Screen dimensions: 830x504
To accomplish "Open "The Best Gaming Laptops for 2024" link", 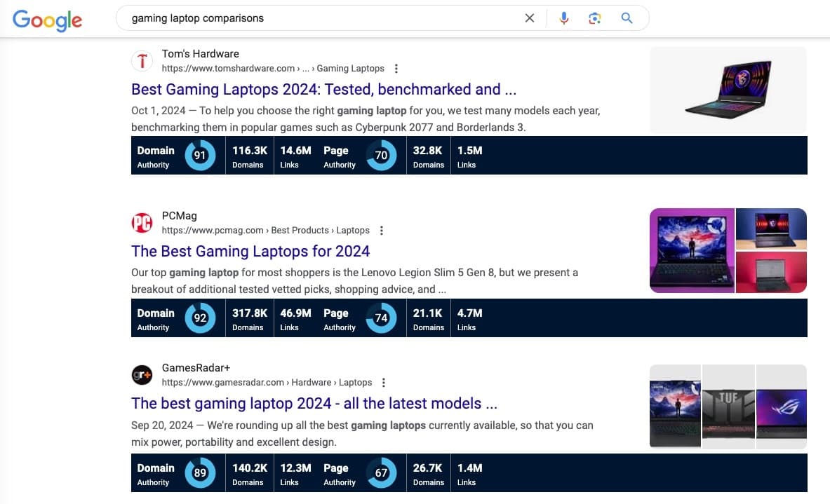I will (250, 251).
